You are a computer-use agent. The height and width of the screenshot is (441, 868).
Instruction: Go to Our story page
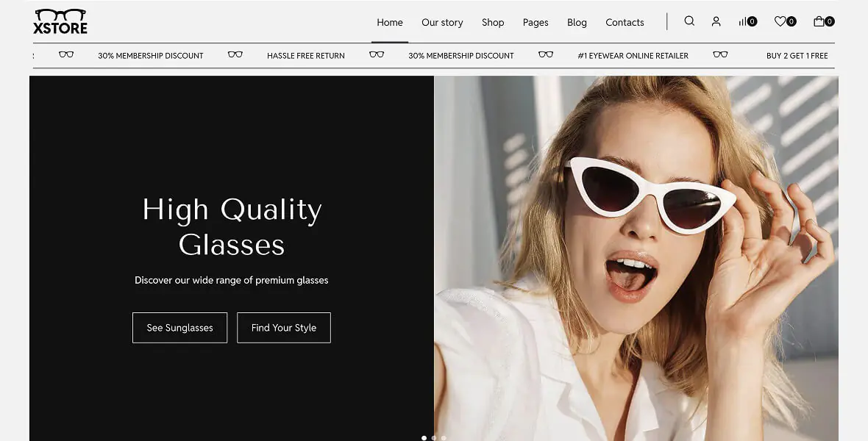pos(442,22)
